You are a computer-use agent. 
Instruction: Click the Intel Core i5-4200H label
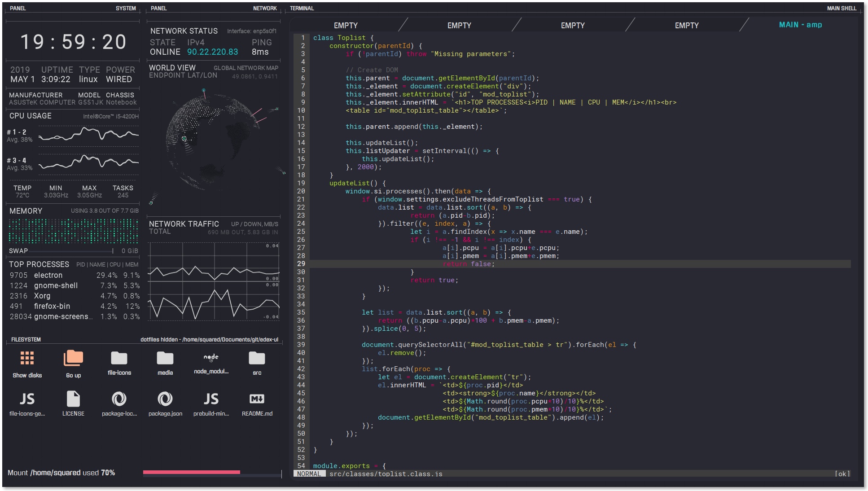111,116
